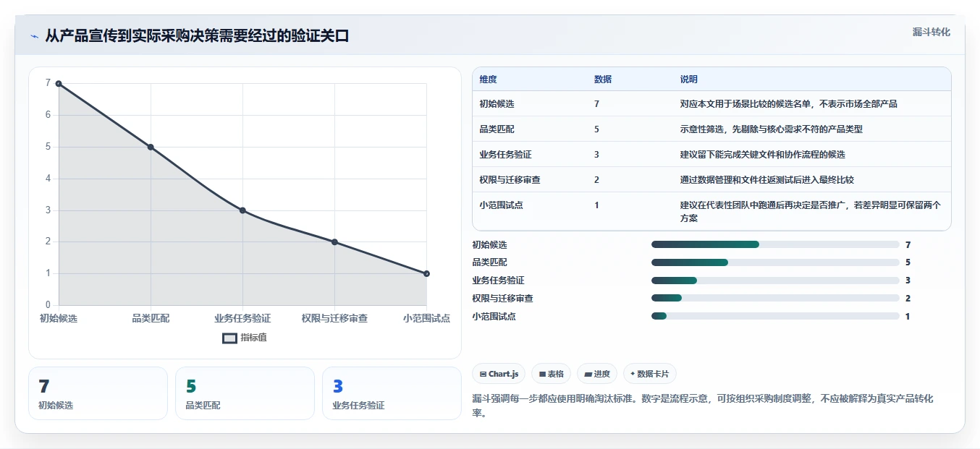
Task: Click the footnote starting 漏斗强调每一步
Action: [703, 406]
